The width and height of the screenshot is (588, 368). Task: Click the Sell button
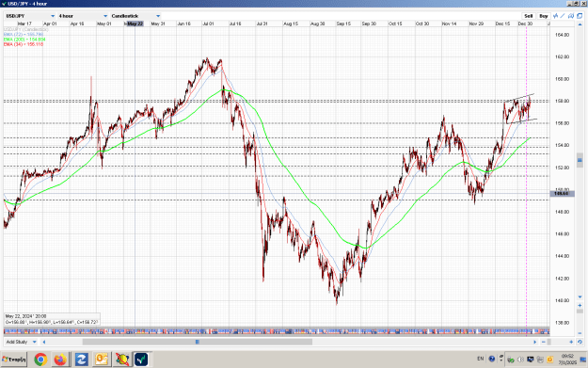529,16
